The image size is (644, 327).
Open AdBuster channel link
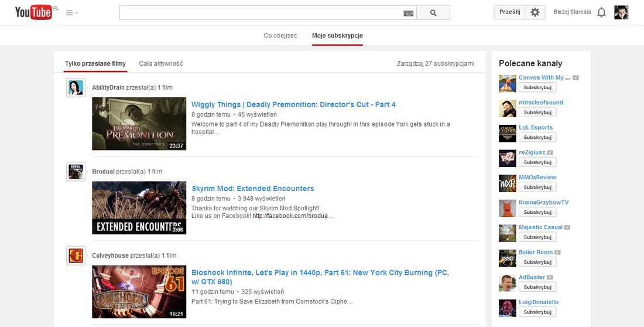tap(532, 277)
